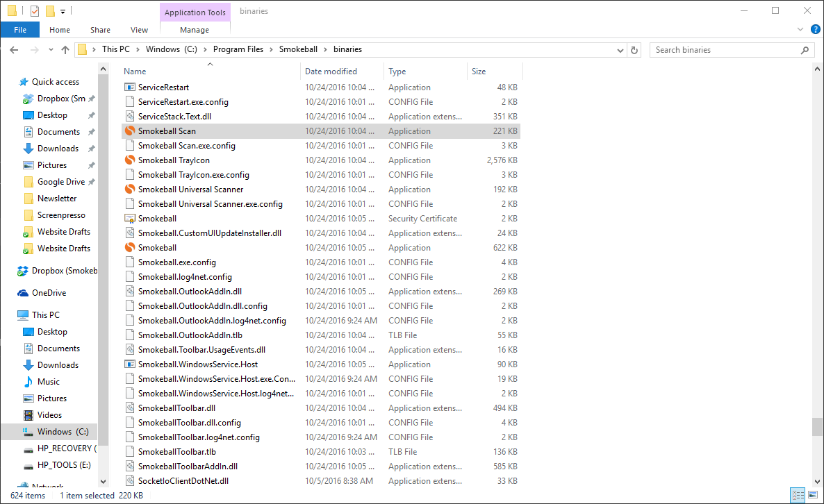Click the navigation pane scrollbar up arrow

click(x=103, y=69)
